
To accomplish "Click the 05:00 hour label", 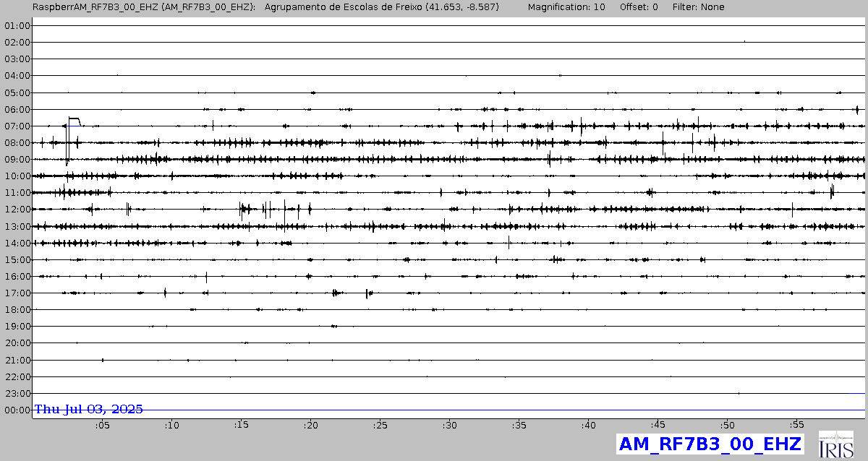I will 17,92.
